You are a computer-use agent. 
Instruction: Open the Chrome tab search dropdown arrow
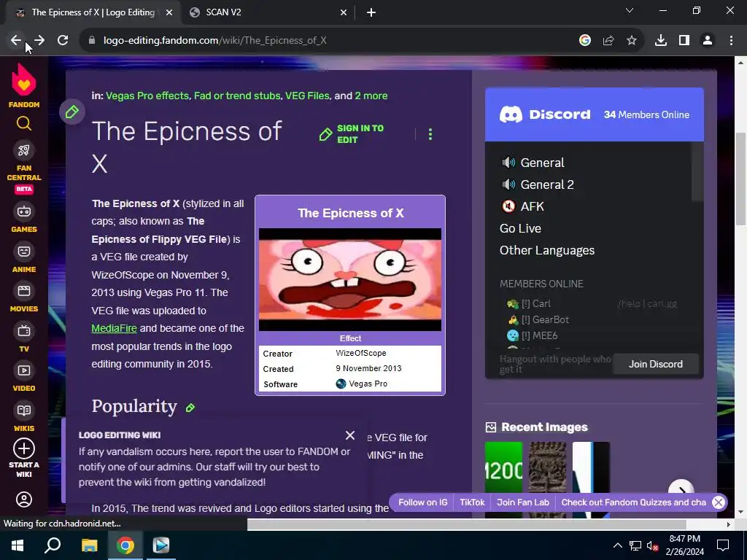click(630, 10)
